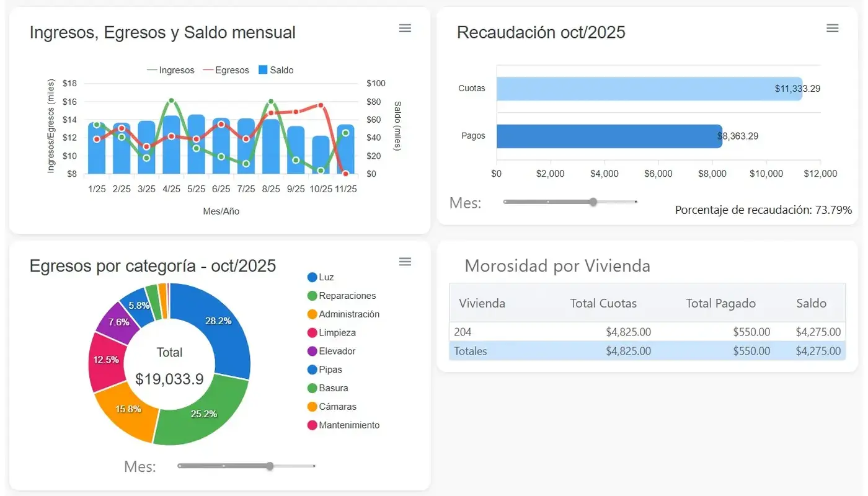Click the Mes slider on Recaudación panel
The height and width of the screenshot is (496, 868).
pos(593,202)
